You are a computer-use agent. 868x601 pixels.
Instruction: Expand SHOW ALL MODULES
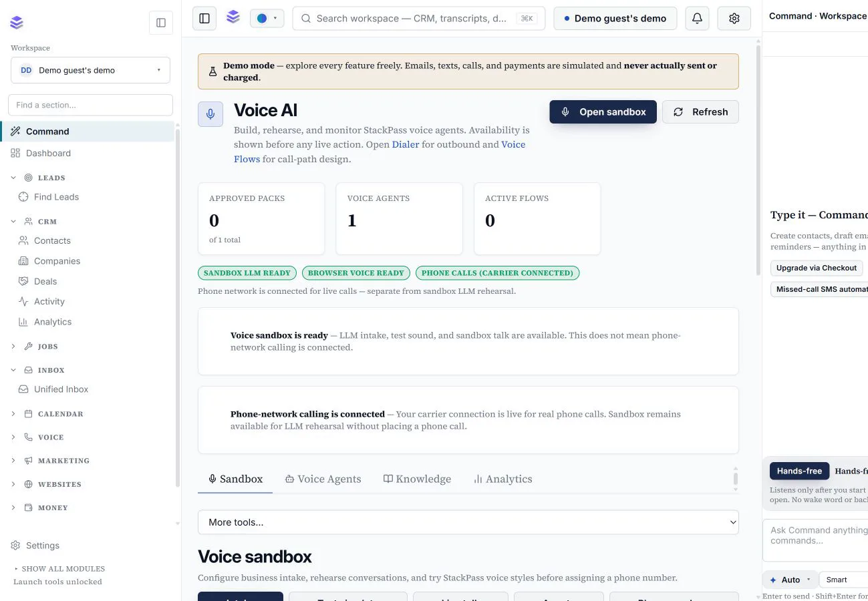pyautogui.click(x=59, y=569)
